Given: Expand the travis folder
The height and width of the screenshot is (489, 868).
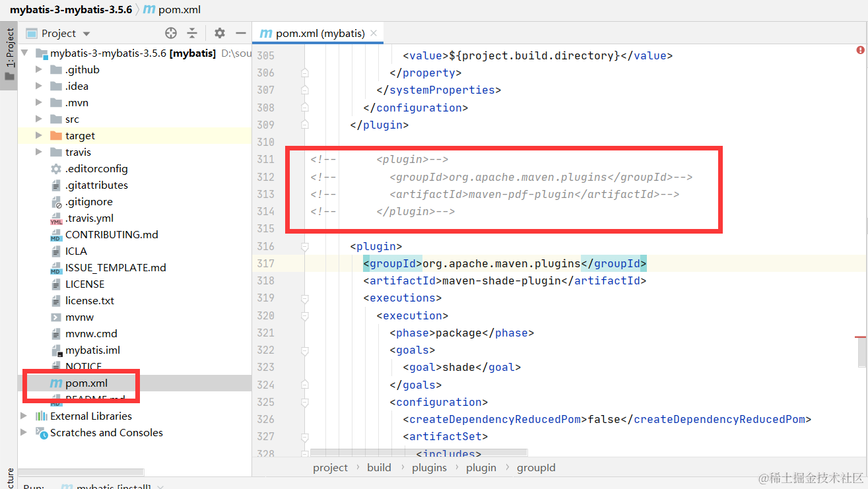Looking at the screenshot, I should pos(39,152).
